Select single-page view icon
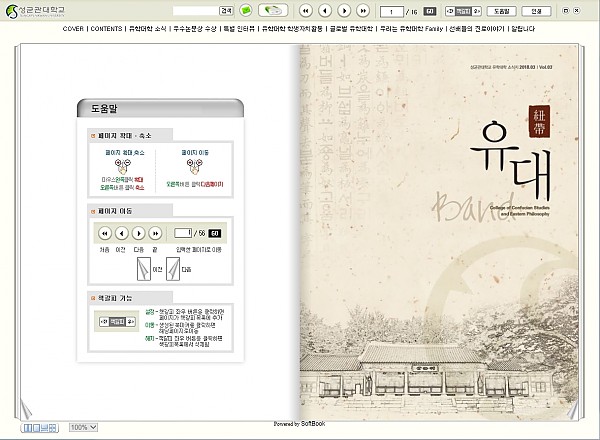The image size is (600, 440). (36, 428)
